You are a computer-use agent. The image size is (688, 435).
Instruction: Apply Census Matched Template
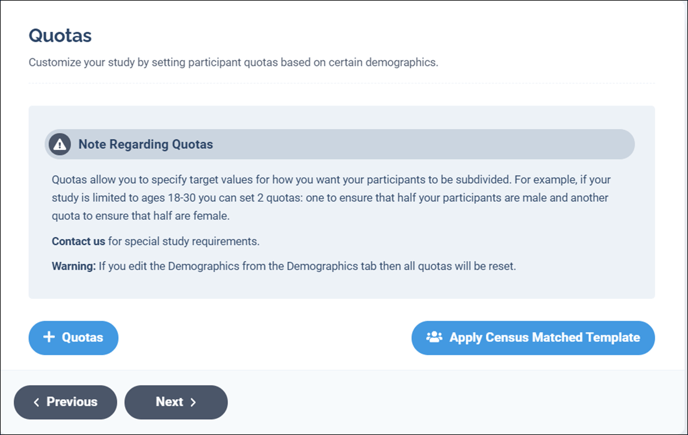[x=533, y=338]
